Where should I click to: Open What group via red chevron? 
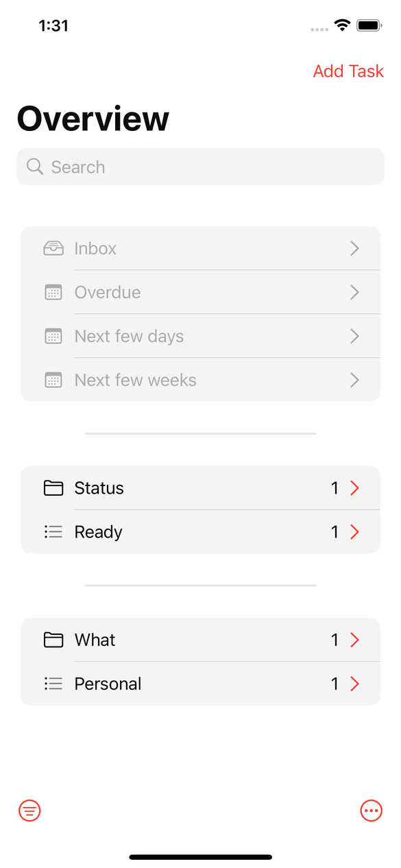pyautogui.click(x=354, y=640)
